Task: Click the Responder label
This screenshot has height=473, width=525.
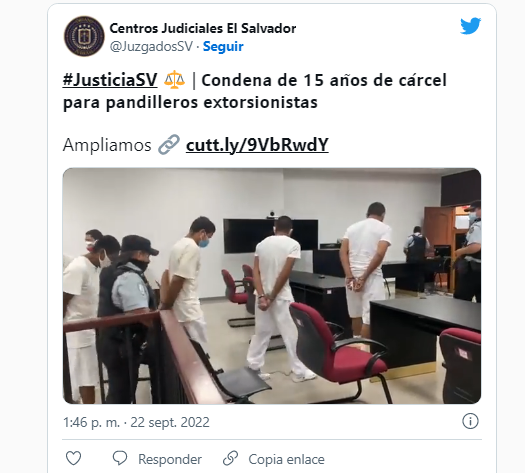Action: pyautogui.click(x=170, y=459)
